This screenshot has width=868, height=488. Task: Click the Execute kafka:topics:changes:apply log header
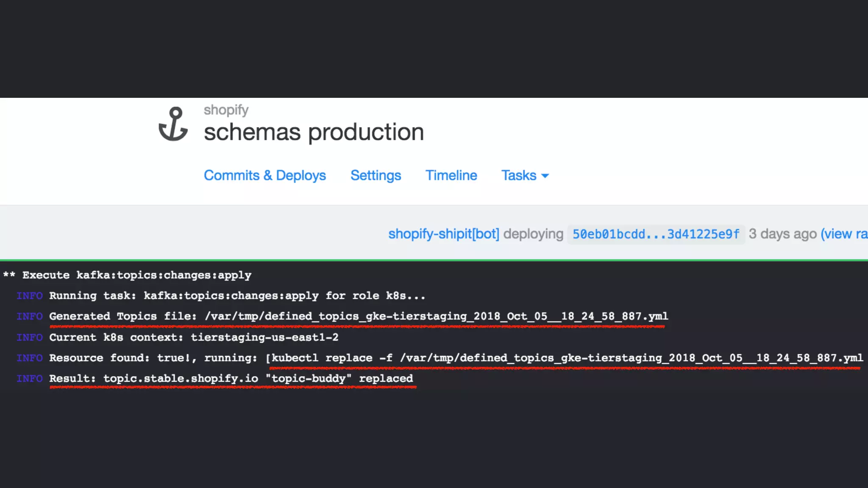[136, 275]
